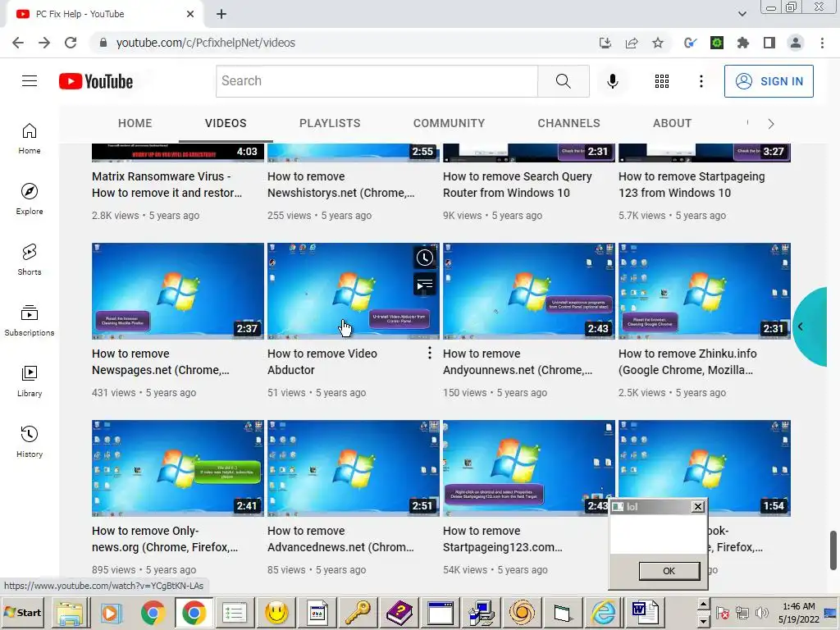Viewport: 840px width, 630px height.
Task: Click in the YouTube search field
Action: coord(377,81)
